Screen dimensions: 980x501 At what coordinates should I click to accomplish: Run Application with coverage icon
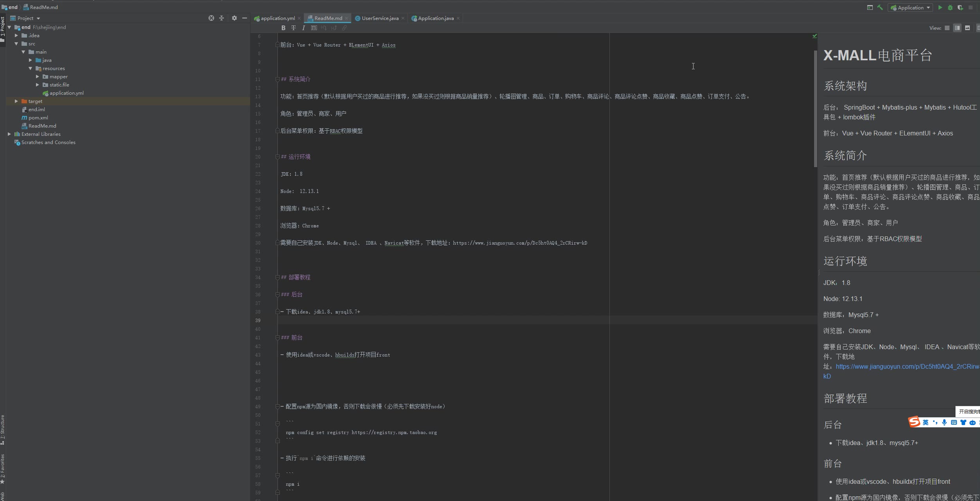[x=960, y=7]
